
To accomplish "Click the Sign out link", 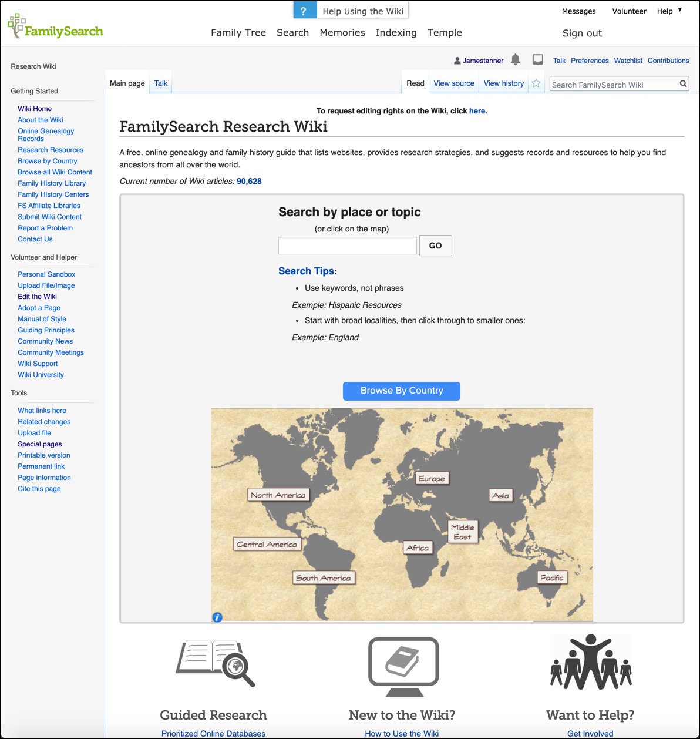I will point(582,33).
